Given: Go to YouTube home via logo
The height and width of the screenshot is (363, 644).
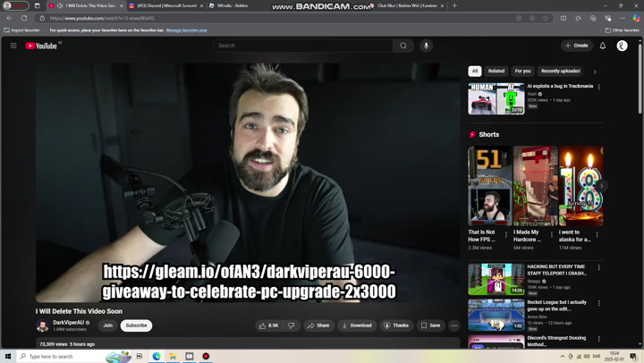Looking at the screenshot, I should (41, 46).
